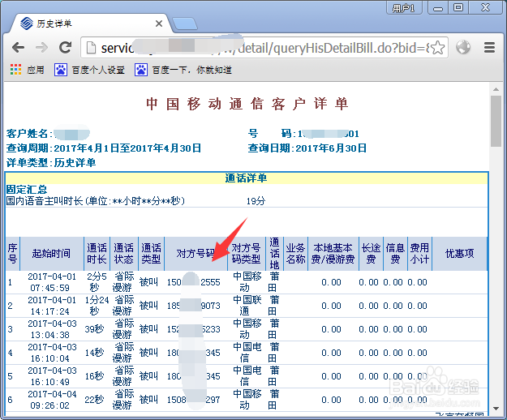Maximize the browser window
This screenshot has height=420, width=507.
click(x=458, y=8)
